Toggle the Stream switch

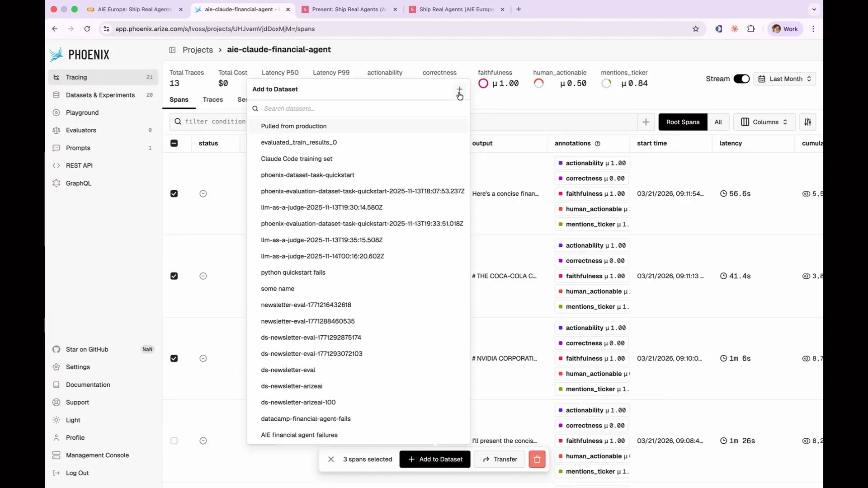click(741, 79)
